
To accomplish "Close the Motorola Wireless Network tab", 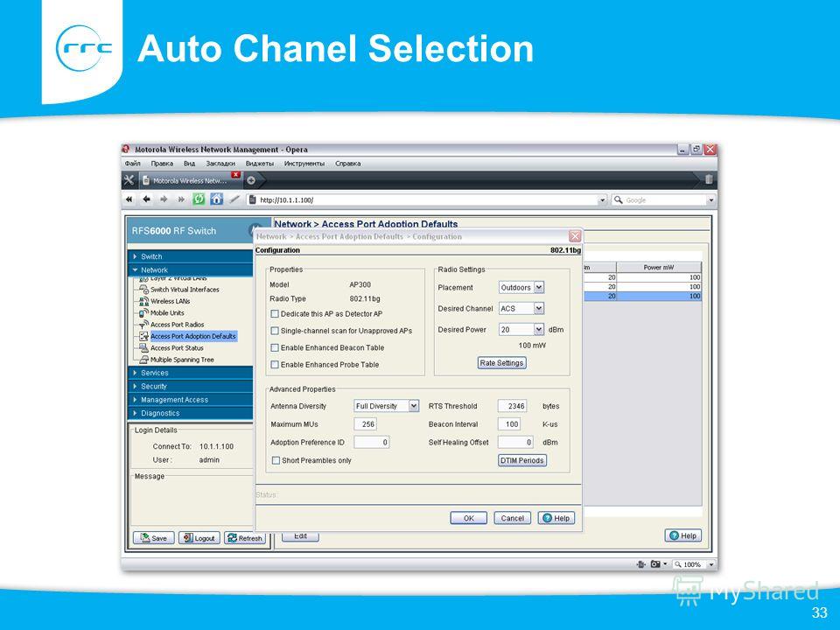I will (x=235, y=175).
